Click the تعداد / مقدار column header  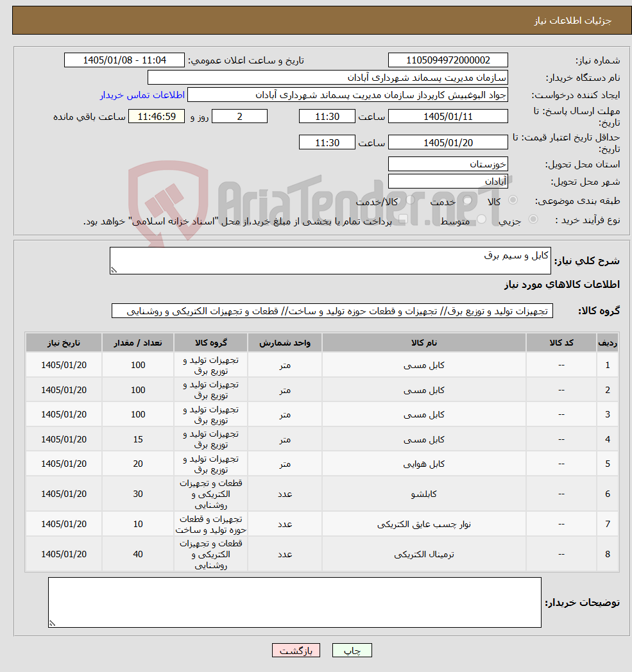coord(138,343)
